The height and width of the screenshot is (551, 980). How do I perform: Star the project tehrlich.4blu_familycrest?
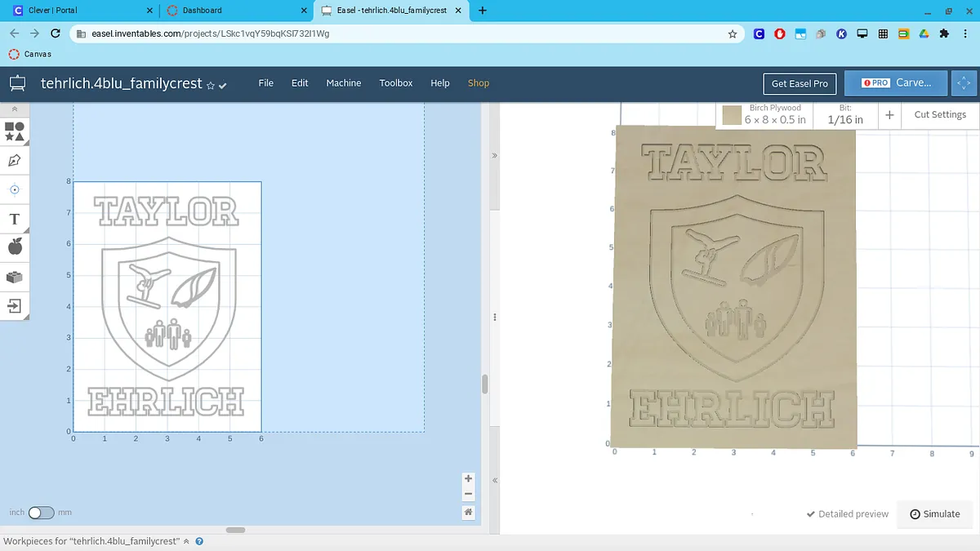tap(211, 85)
